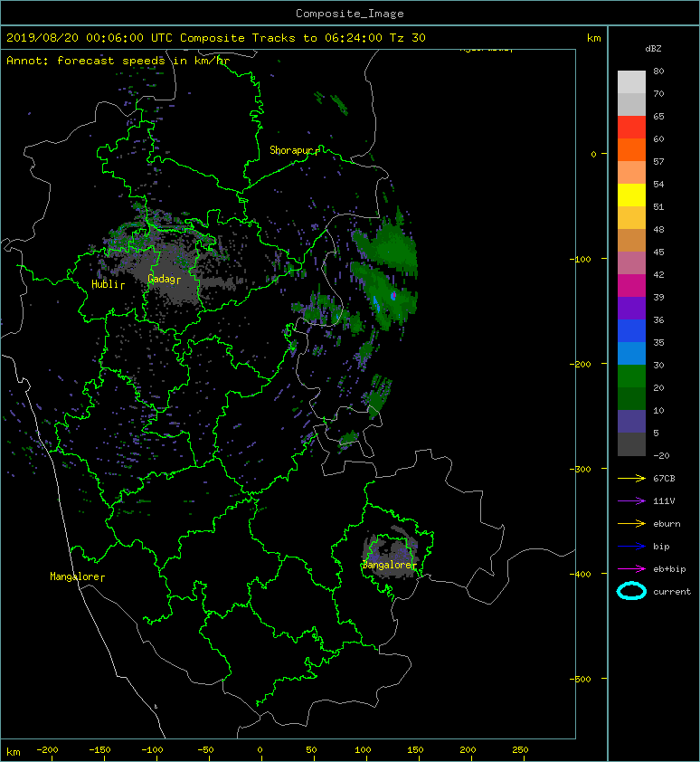The height and width of the screenshot is (762, 700).
Task: Click the 'km' label in the top-right header
Action: [594, 38]
